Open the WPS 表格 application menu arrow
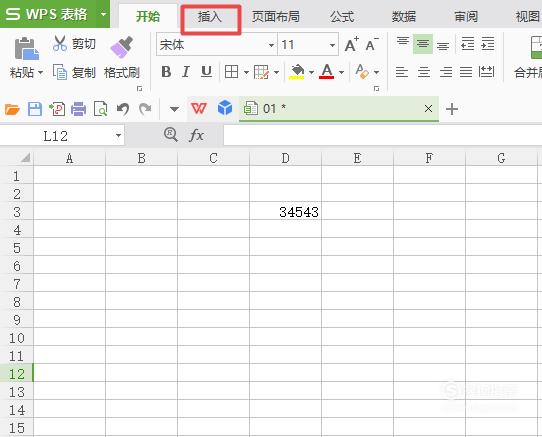 (x=103, y=14)
